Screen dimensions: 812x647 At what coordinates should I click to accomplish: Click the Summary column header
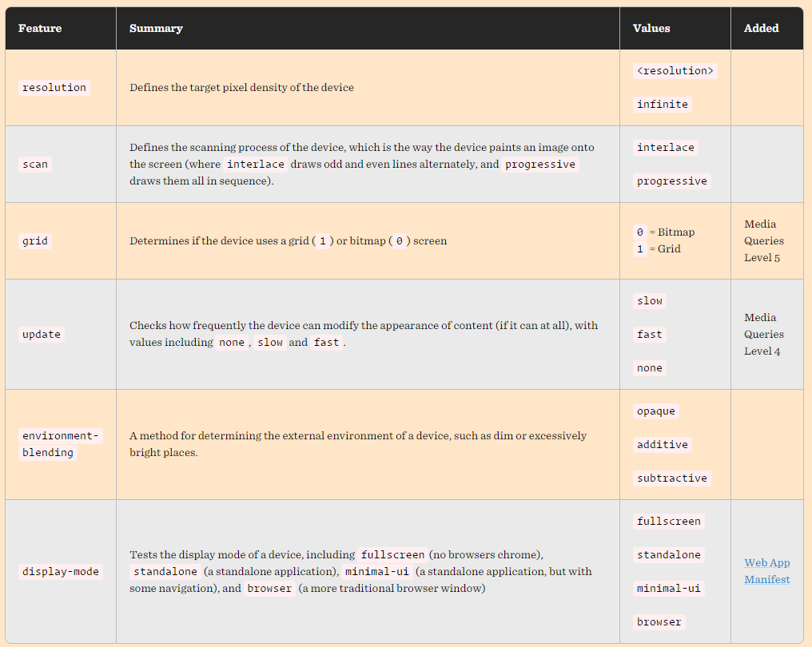tap(156, 29)
